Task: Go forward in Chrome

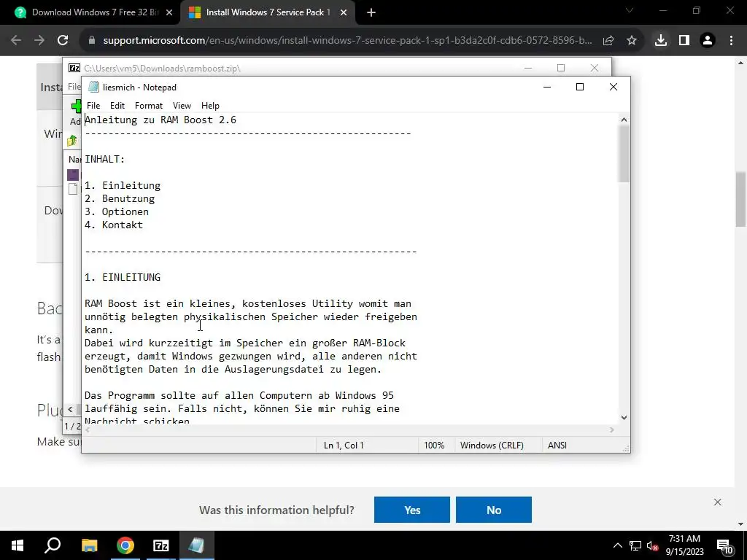Action: [x=39, y=41]
